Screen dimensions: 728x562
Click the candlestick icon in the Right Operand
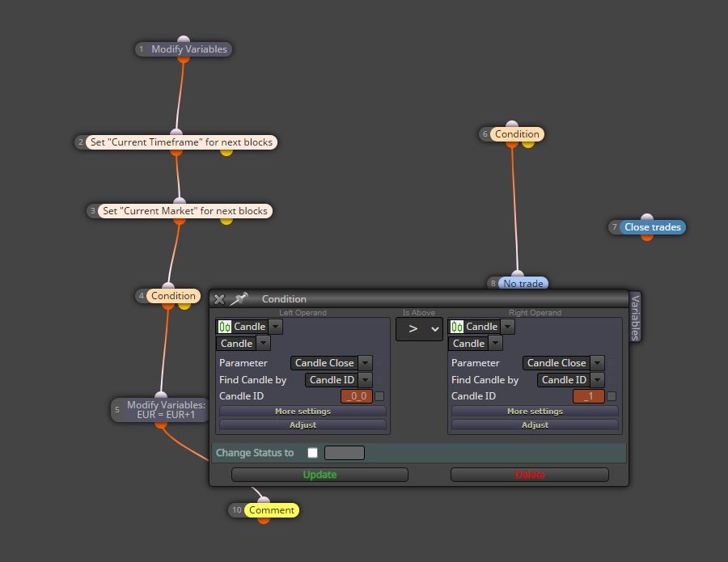click(x=457, y=327)
